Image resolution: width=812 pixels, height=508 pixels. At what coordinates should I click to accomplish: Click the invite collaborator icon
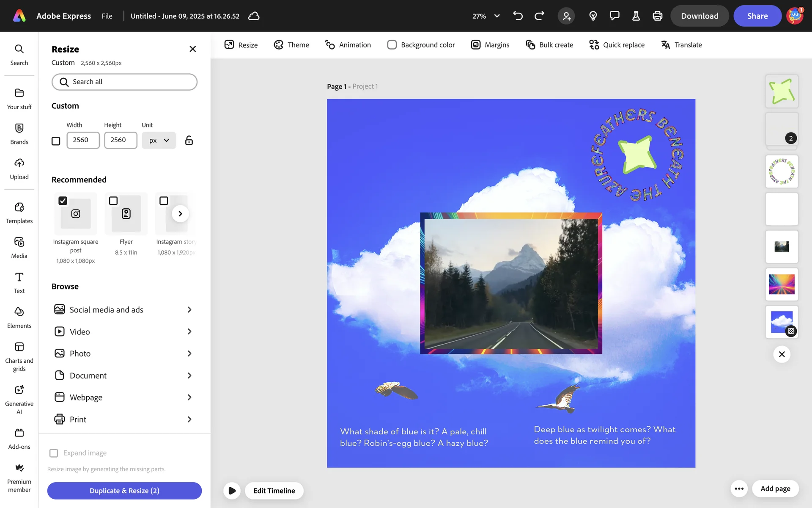566,16
